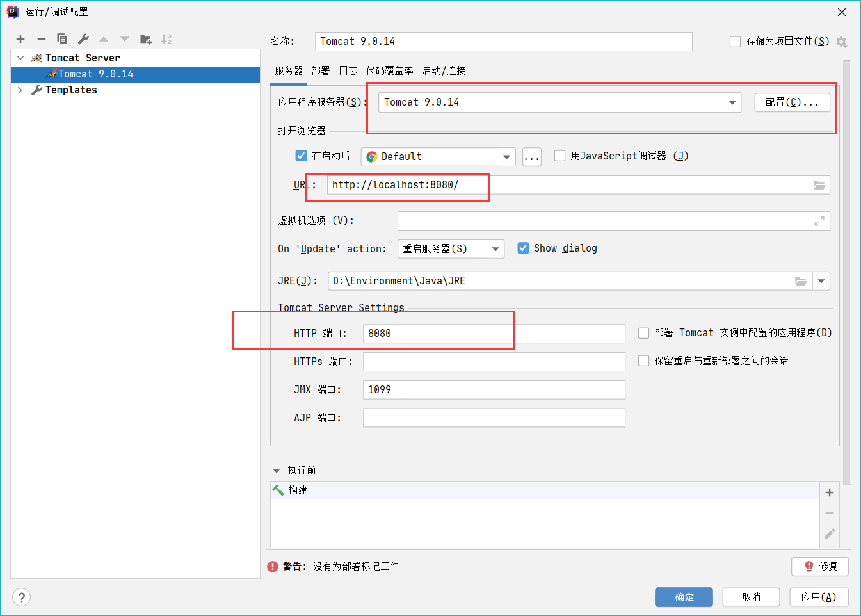
Task: Open the On 'Update' action dropdown
Action: pyautogui.click(x=451, y=249)
